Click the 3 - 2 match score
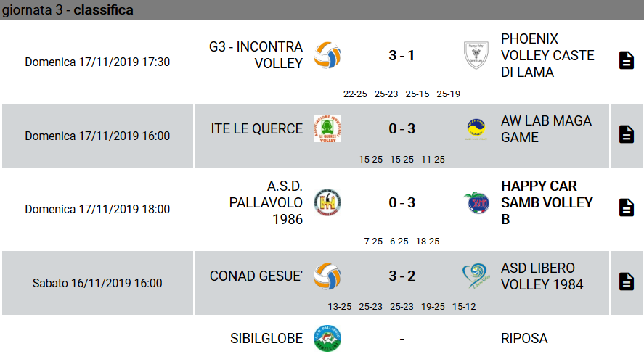 point(402,276)
